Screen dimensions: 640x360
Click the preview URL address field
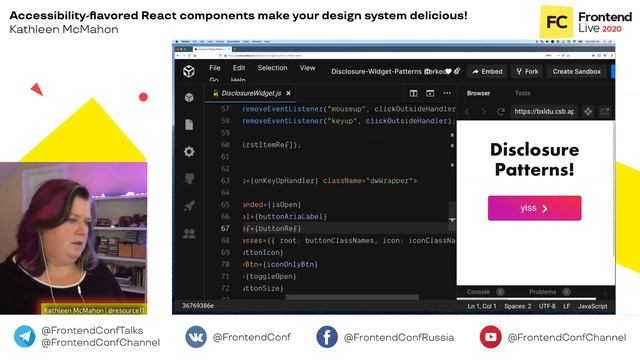(544, 111)
